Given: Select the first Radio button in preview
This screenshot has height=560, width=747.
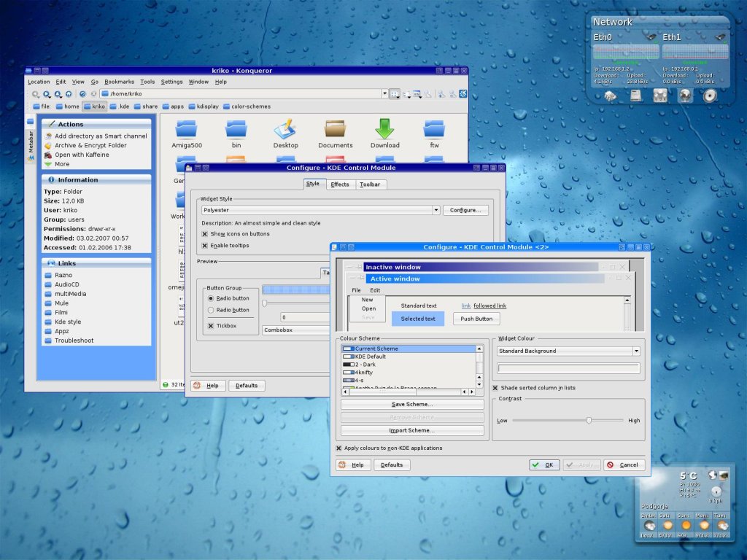Looking at the screenshot, I should (211, 298).
